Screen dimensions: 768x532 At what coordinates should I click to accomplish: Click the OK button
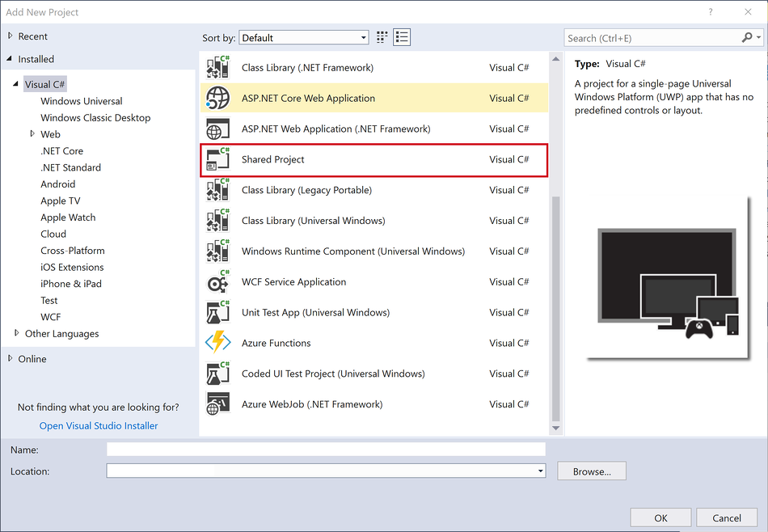coord(660,517)
